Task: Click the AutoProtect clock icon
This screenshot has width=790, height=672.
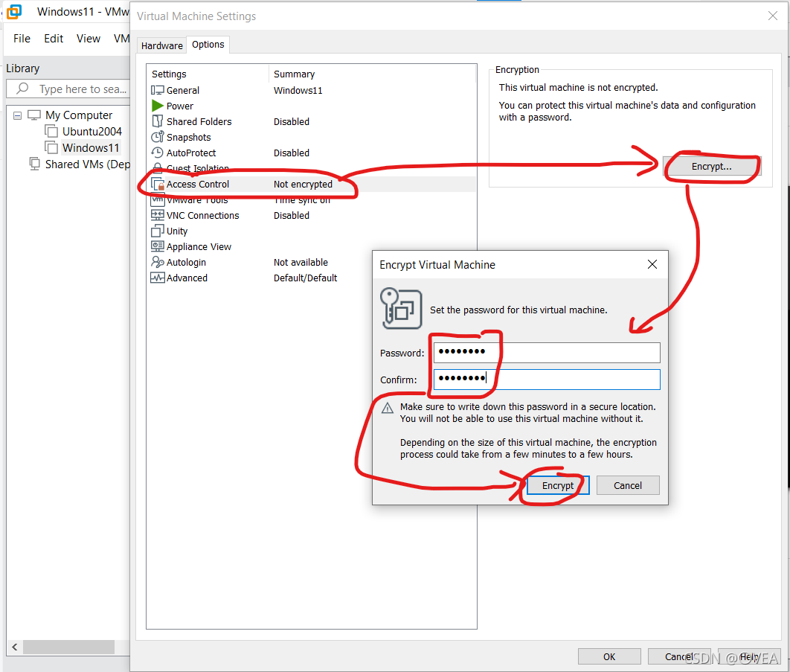Action: pyautogui.click(x=157, y=153)
